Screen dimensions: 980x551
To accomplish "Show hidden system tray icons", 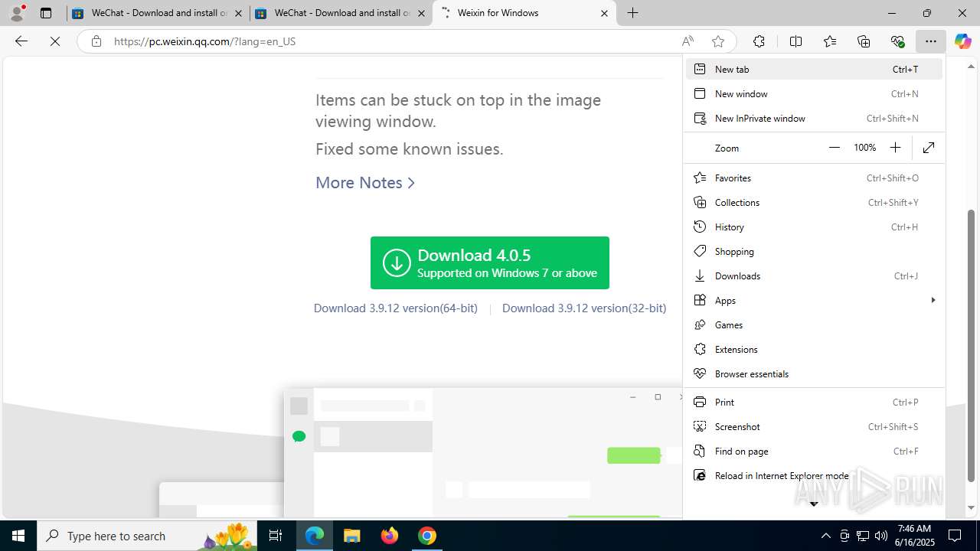I will click(x=825, y=536).
